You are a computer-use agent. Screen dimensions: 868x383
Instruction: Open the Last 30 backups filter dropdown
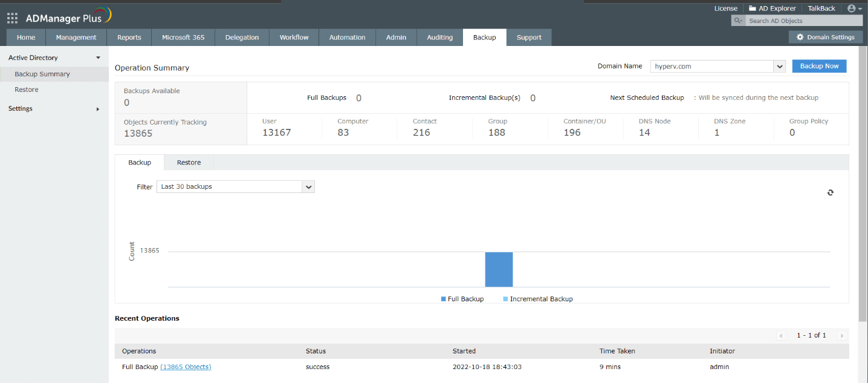tap(308, 186)
